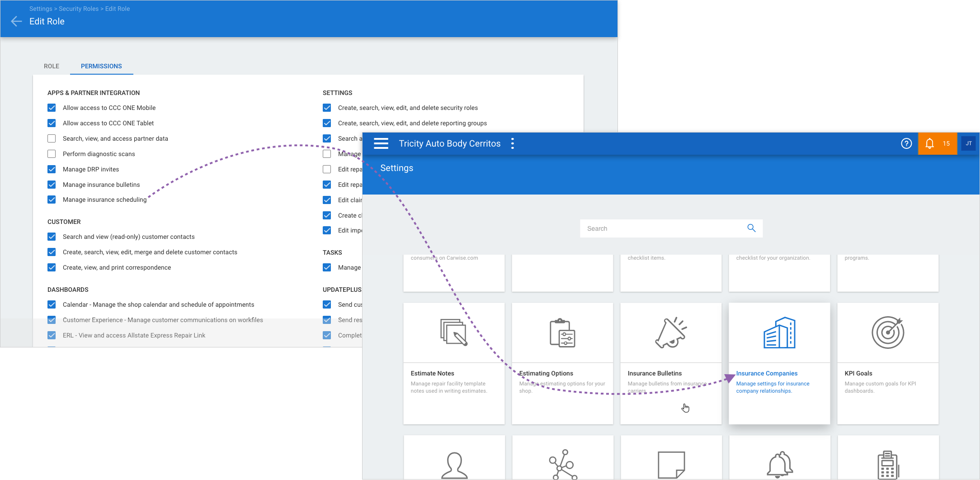
Task: Click the network nodes card icon
Action: [x=563, y=464]
